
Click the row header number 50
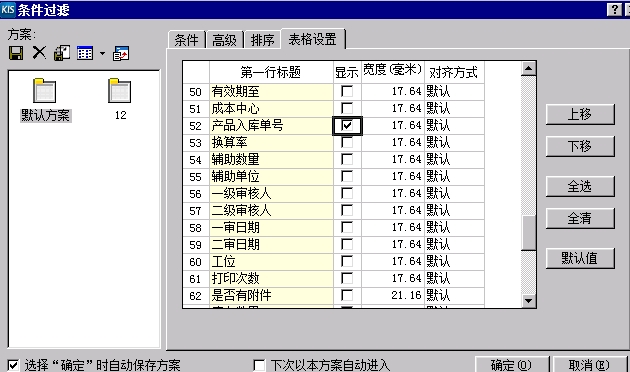pyautogui.click(x=196, y=92)
